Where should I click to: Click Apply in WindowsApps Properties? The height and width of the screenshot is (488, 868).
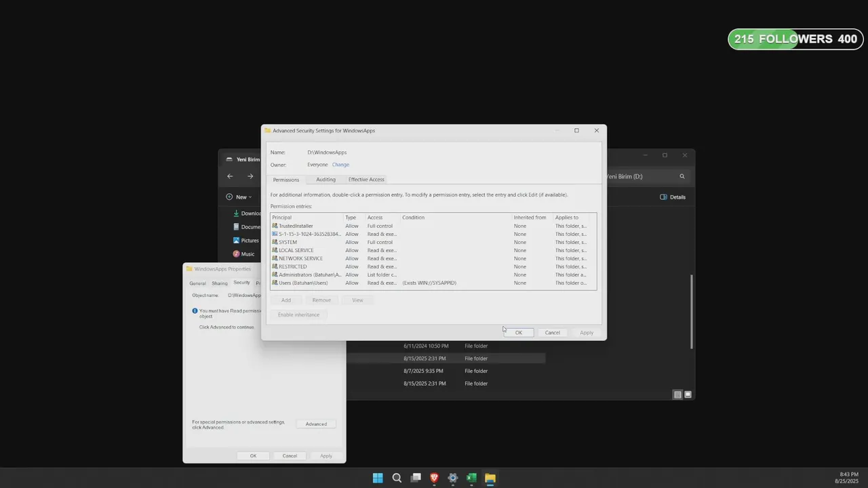click(x=326, y=455)
